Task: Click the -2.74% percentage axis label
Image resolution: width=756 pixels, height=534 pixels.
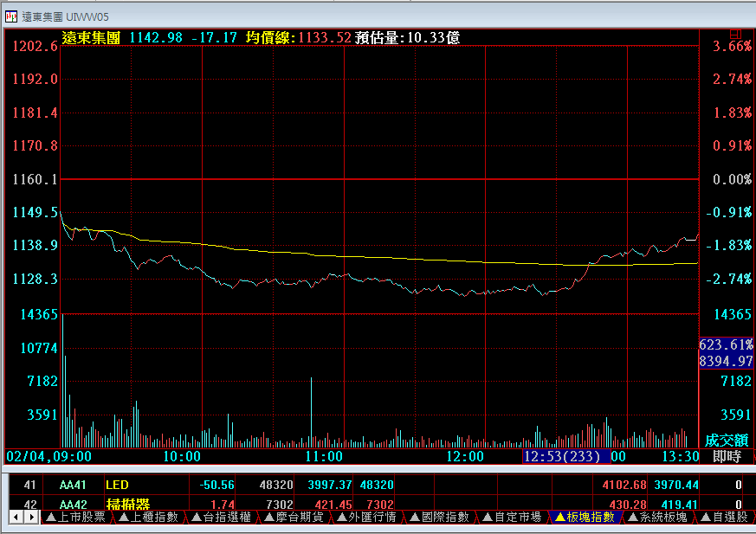Action: 728,279
